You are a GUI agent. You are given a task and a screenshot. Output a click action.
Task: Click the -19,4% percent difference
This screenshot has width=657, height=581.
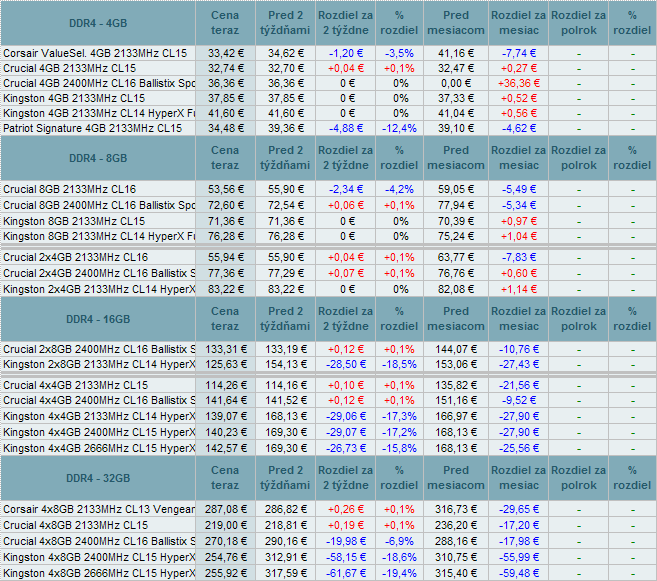399,573
